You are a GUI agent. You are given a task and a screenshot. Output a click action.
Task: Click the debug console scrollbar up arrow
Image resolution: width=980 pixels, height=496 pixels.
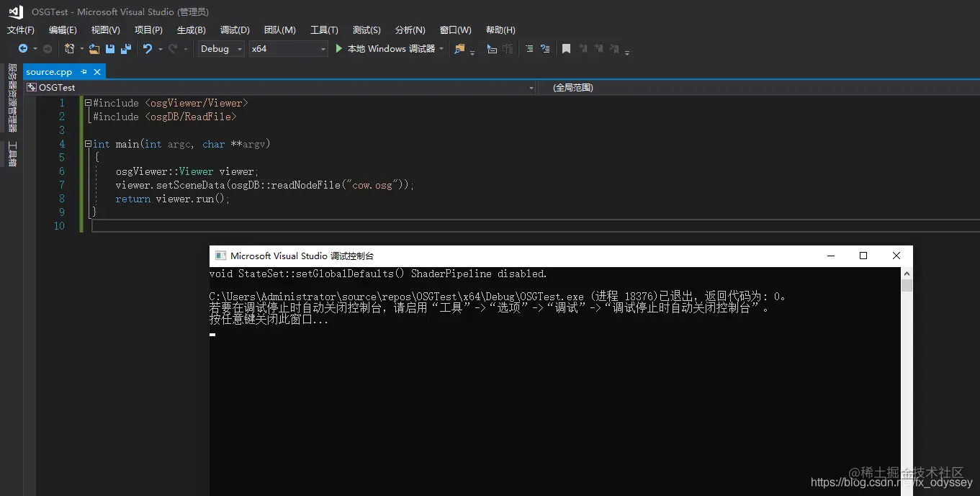pos(907,274)
